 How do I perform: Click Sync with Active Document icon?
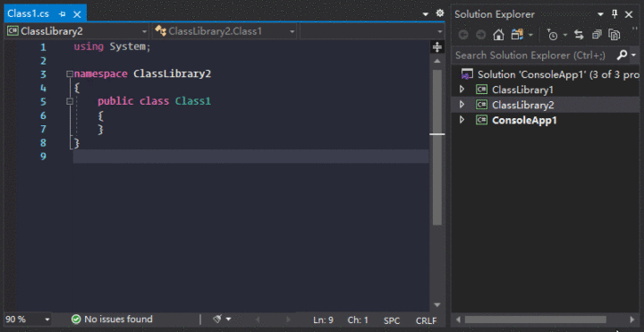pyautogui.click(x=579, y=35)
